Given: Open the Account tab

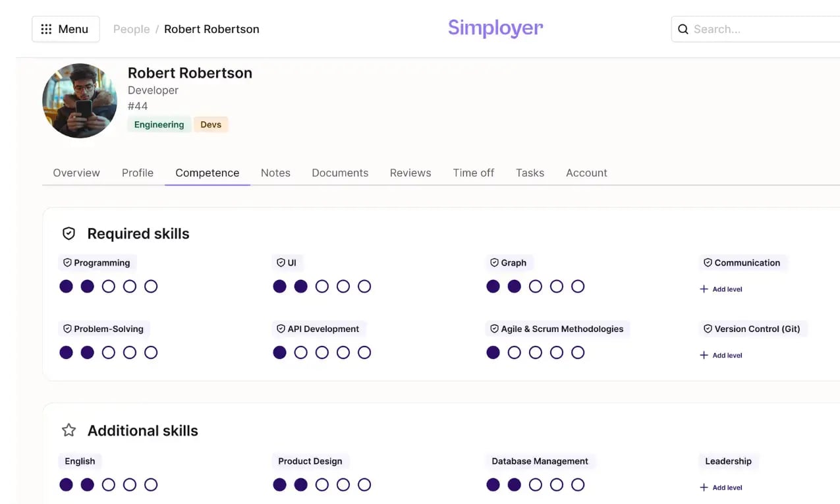Looking at the screenshot, I should pos(586,173).
